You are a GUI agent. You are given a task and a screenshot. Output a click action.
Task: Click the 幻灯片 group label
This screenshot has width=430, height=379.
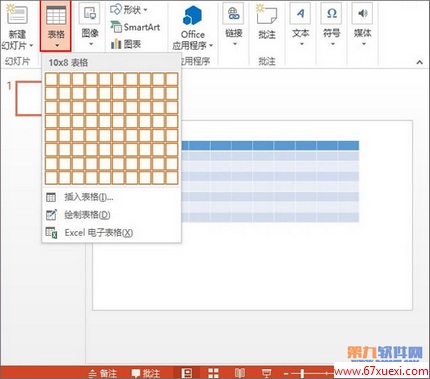(17, 61)
